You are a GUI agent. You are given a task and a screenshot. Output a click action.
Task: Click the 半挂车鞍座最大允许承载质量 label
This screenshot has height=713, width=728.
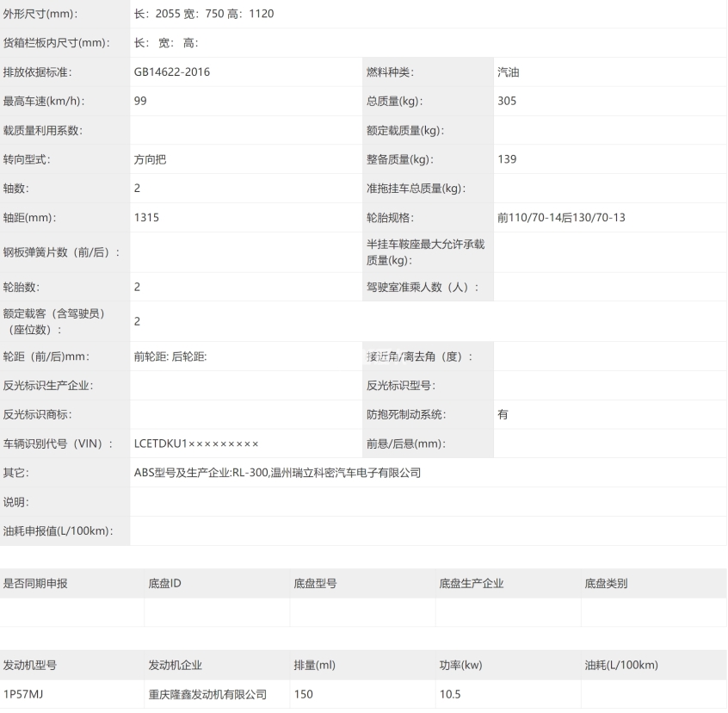pyautogui.click(x=425, y=252)
